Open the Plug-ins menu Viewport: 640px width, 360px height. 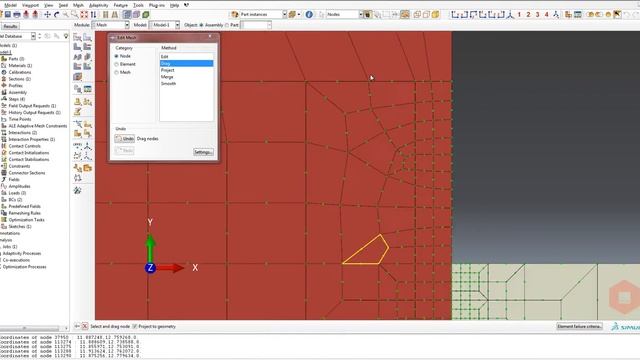click(157, 5)
